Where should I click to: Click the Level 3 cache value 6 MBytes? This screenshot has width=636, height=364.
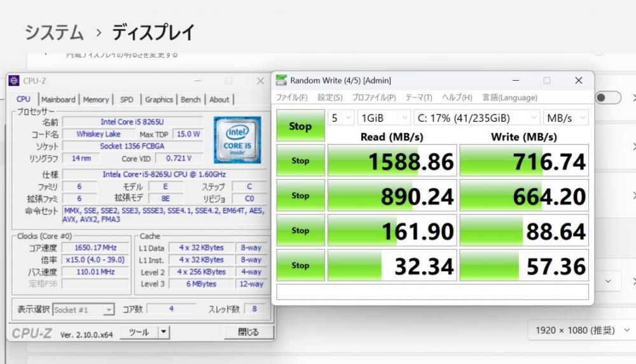[201, 284]
